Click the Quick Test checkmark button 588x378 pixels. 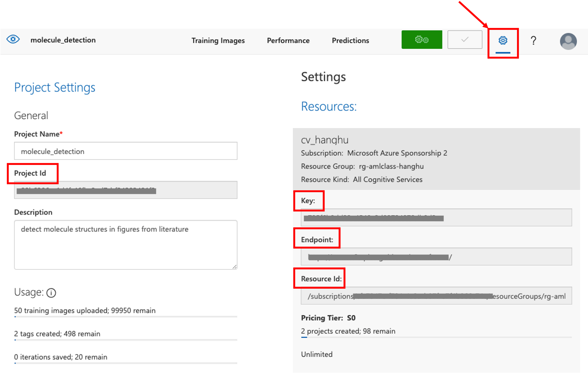(464, 40)
